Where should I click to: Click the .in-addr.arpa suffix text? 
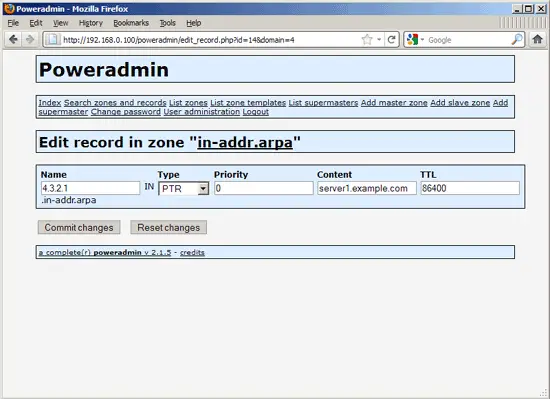(x=68, y=200)
